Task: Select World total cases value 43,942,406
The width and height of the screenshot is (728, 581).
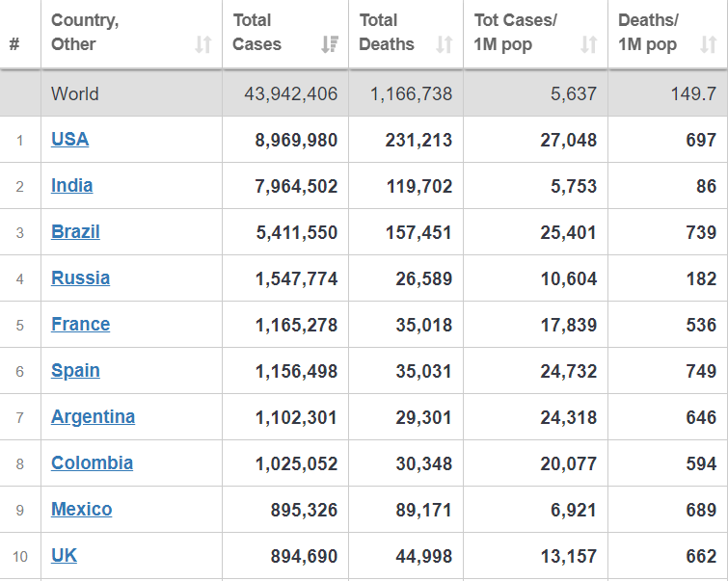Action: [292, 94]
